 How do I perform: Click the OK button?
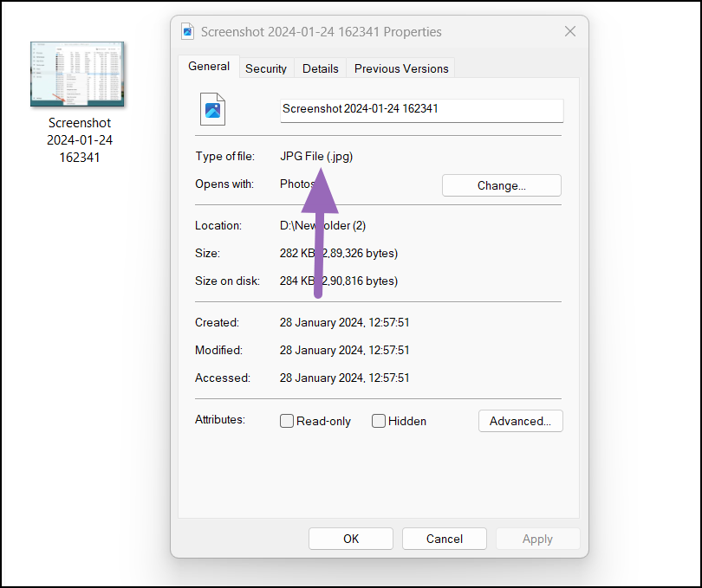coord(350,538)
